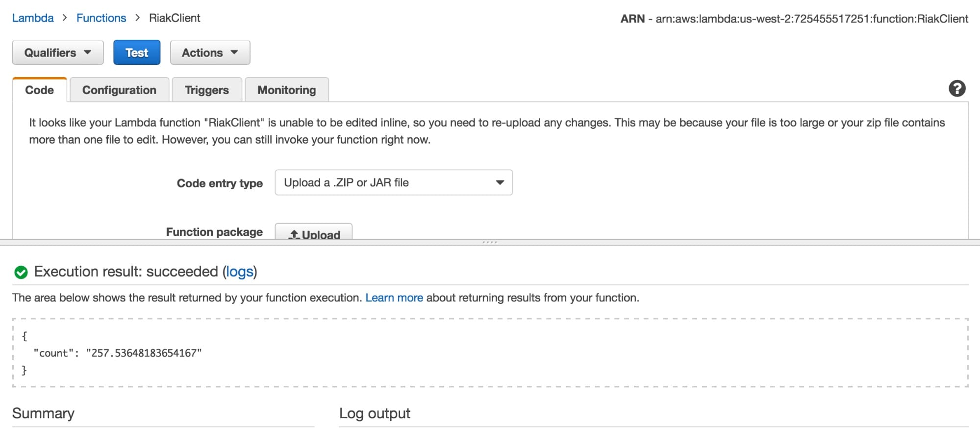This screenshot has width=980, height=429.
Task: Follow the Learn more link
Action: pos(394,298)
